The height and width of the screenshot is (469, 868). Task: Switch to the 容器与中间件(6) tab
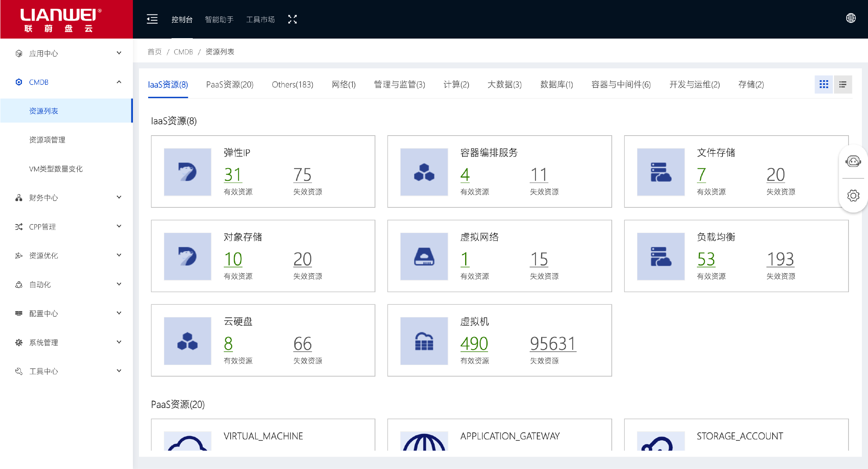coord(621,84)
